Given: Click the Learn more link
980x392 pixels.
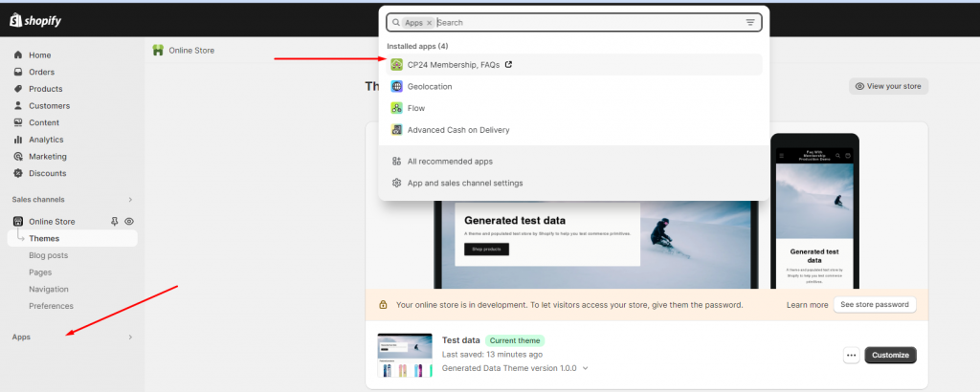Looking at the screenshot, I should [808, 305].
